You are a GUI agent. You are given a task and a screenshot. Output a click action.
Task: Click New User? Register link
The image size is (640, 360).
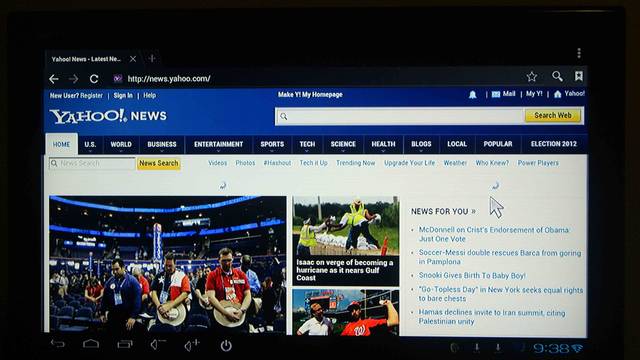[x=76, y=96]
